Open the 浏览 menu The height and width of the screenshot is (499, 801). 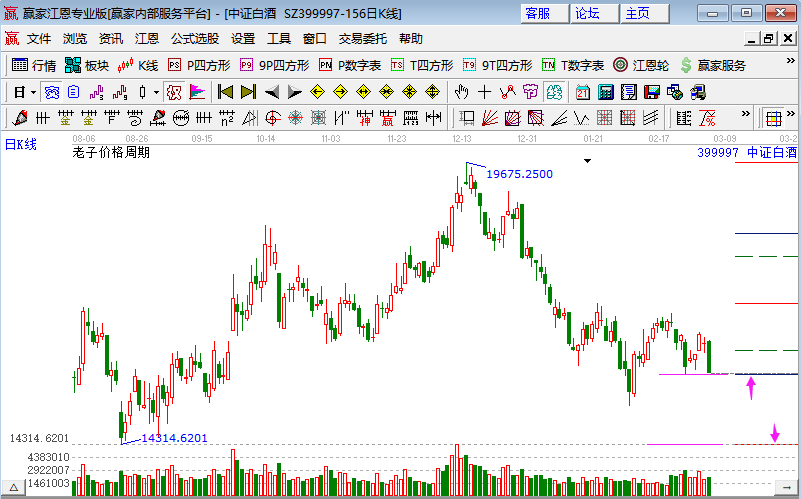coord(75,39)
